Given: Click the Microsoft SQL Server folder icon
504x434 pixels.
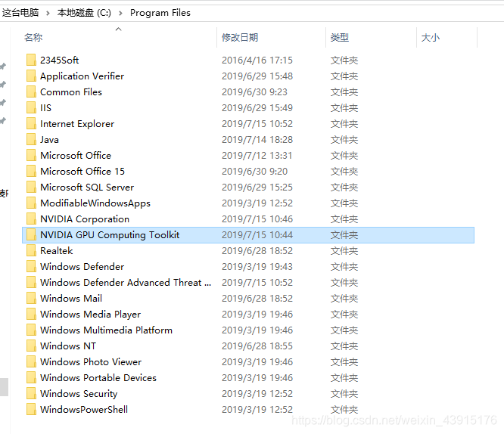Looking at the screenshot, I should (31, 187).
